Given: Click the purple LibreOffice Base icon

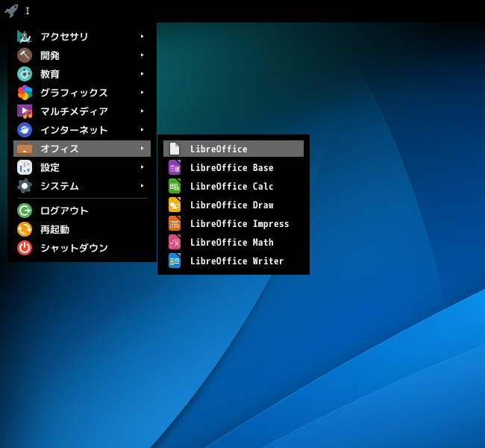Looking at the screenshot, I should click(175, 167).
